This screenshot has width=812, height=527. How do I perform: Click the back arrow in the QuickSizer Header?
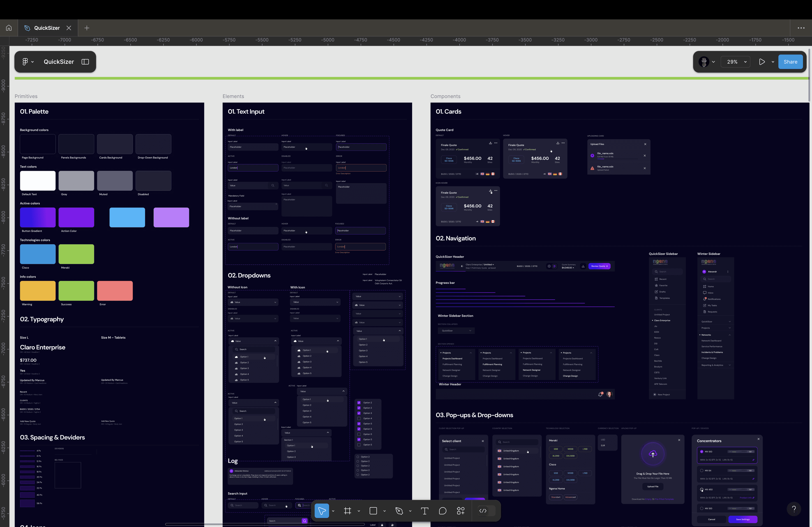tap(462, 266)
